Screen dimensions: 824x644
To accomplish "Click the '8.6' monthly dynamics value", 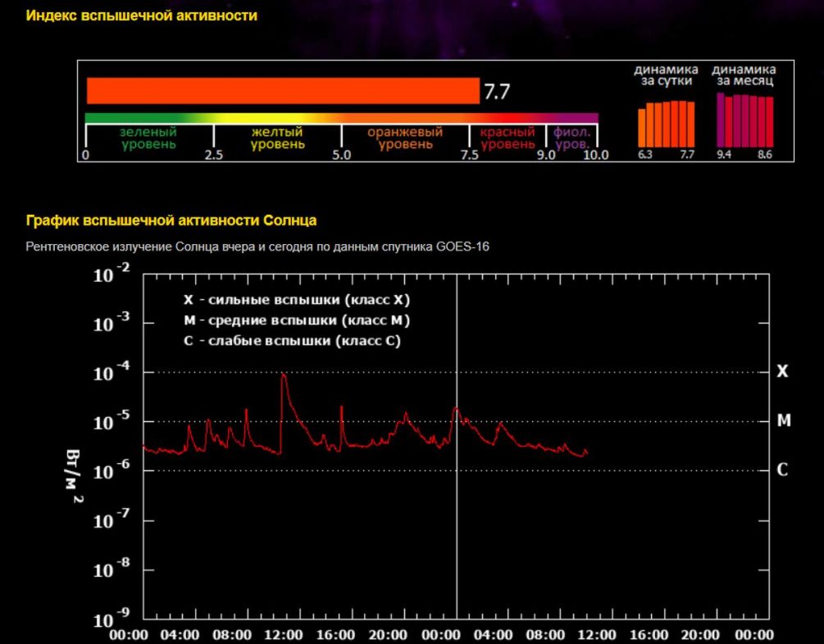I will click(x=765, y=154).
